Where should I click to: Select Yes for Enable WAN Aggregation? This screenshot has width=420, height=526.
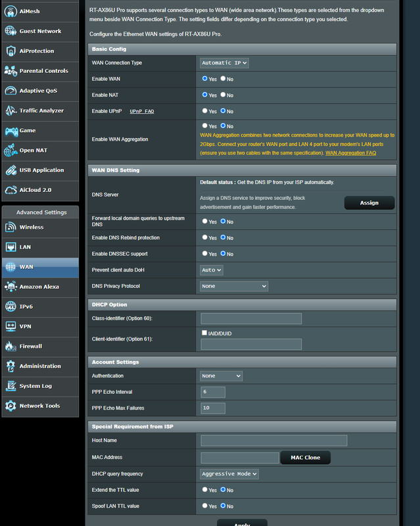(x=204, y=126)
